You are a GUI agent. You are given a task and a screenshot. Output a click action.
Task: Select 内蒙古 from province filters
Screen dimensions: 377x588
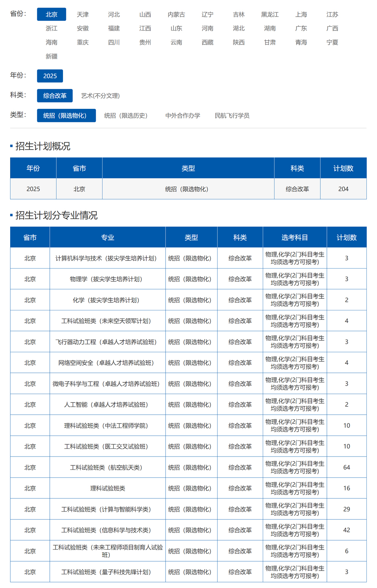pyautogui.click(x=176, y=14)
